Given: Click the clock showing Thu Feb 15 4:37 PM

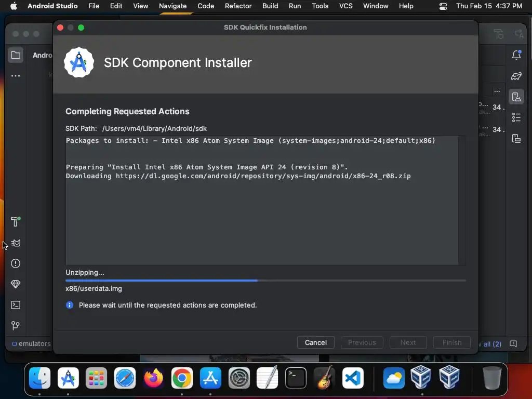Looking at the screenshot, I should (489, 6).
